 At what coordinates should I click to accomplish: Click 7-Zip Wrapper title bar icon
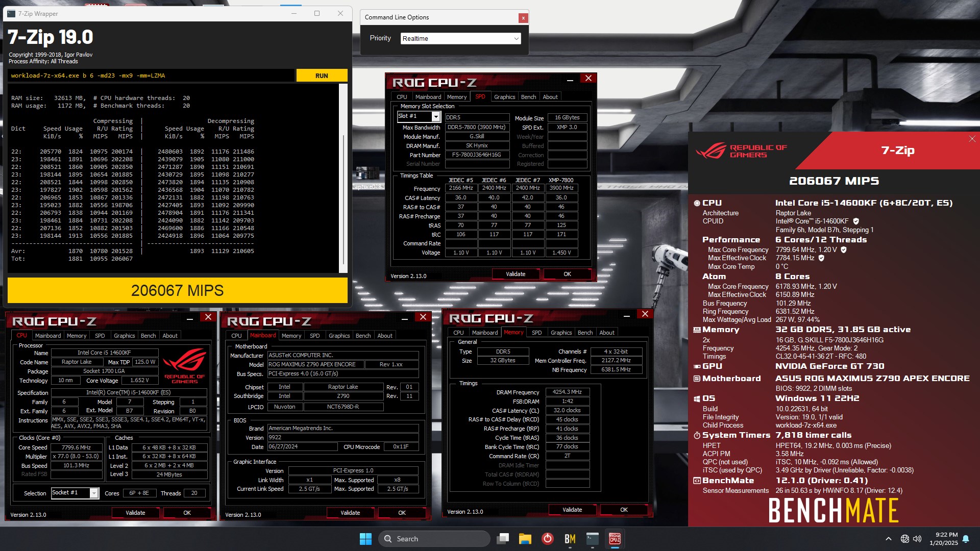11,14
